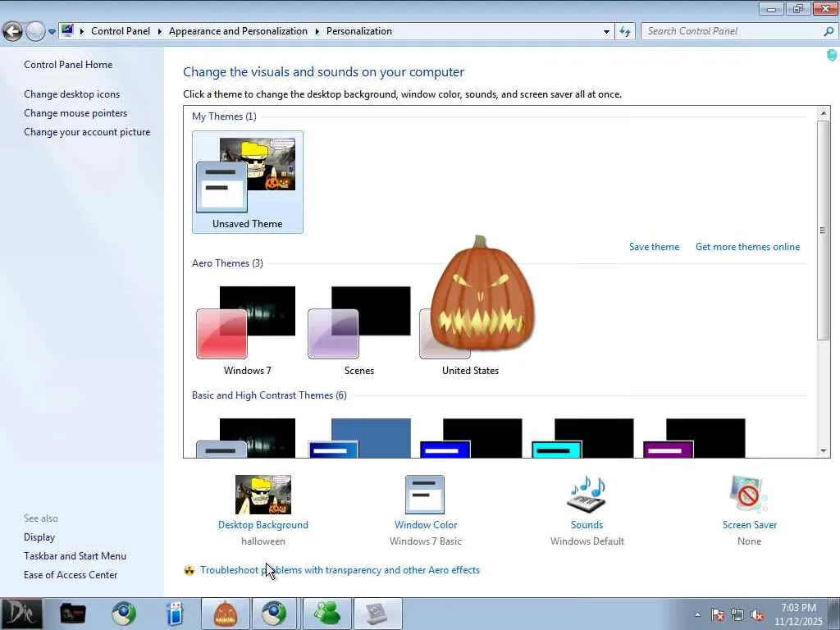Open Display under See also
Viewport: 840px width, 630px height.
coord(39,537)
